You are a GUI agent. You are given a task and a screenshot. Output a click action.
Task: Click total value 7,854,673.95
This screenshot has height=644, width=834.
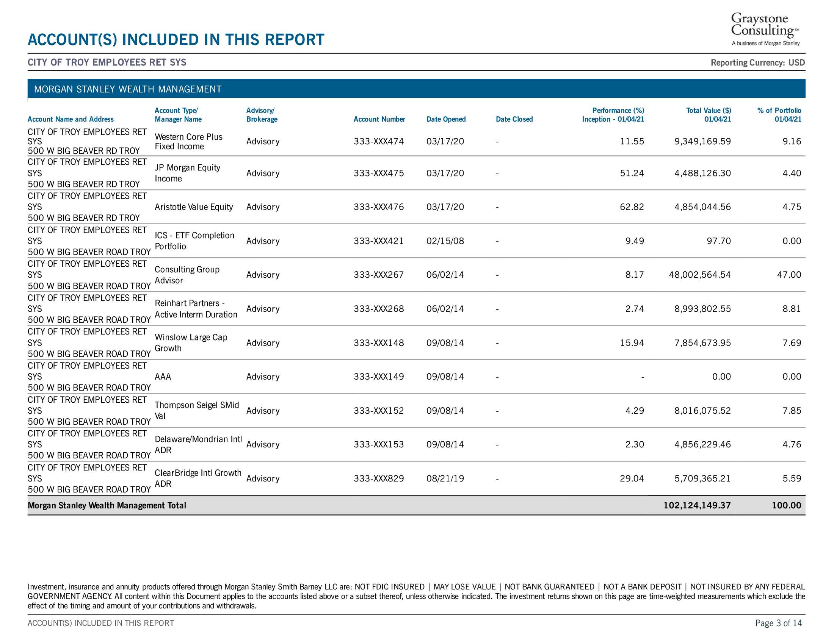pos(702,342)
